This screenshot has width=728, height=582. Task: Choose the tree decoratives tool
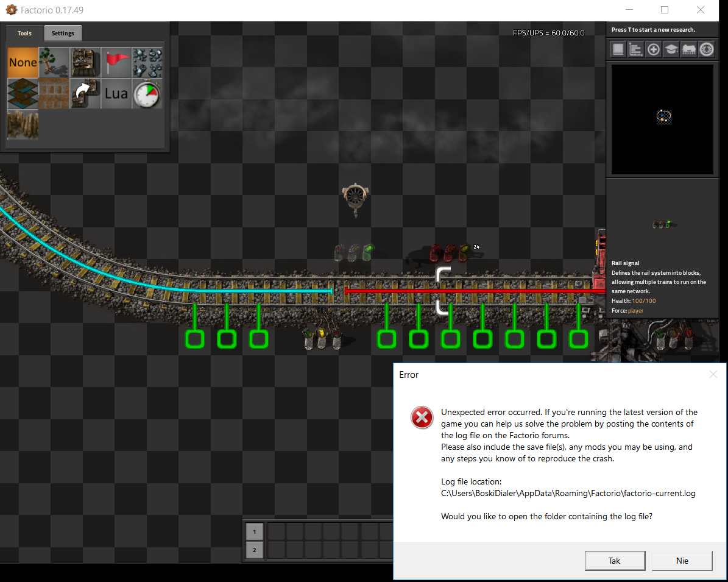pyautogui.click(x=54, y=62)
